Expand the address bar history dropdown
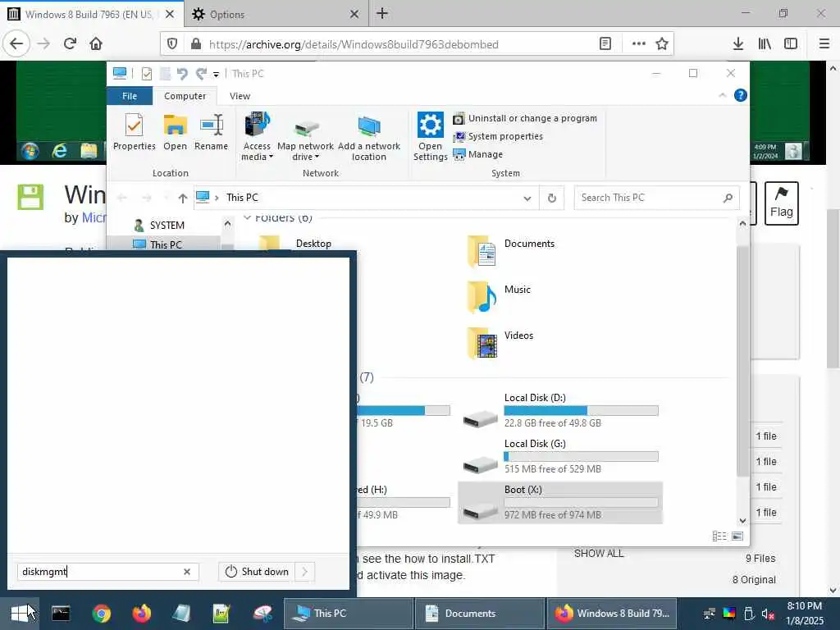Viewport: 840px width, 630px height. 527,199
